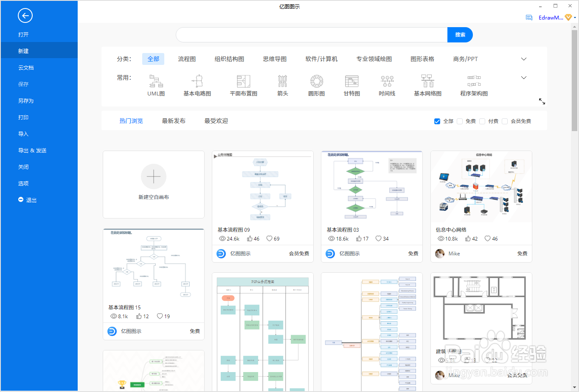Click heart favorite icon on 信息中心网络
Image resolution: width=579 pixels, height=392 pixels.
[x=488, y=239]
